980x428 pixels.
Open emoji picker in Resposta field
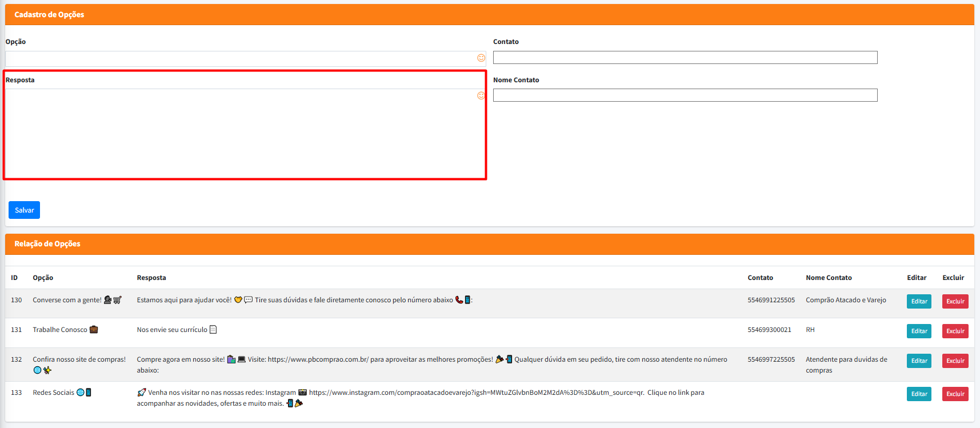481,95
